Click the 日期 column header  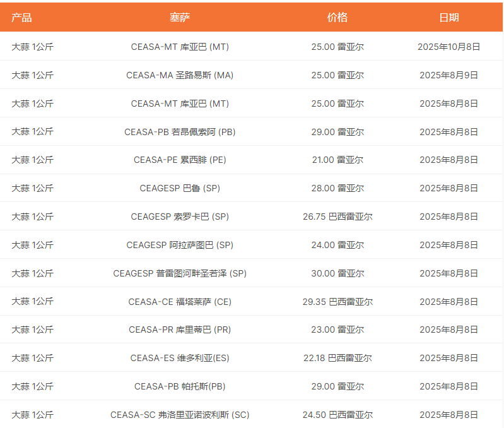pos(448,18)
